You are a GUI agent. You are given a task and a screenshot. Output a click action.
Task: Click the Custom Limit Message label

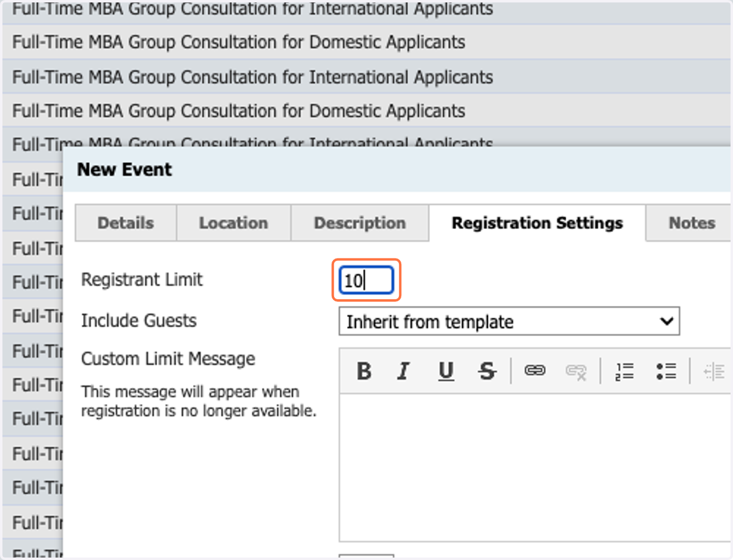tap(168, 358)
